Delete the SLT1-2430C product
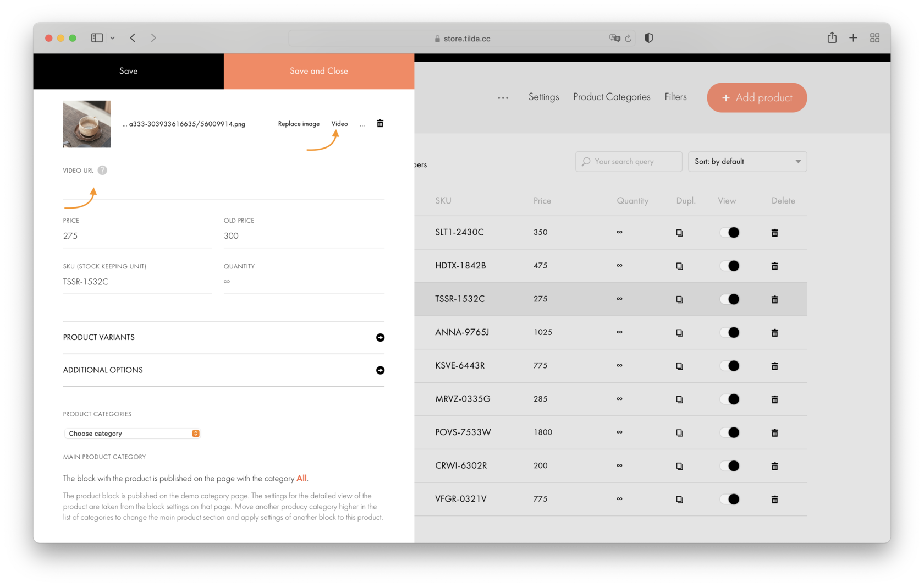This screenshot has height=587, width=924. point(775,233)
